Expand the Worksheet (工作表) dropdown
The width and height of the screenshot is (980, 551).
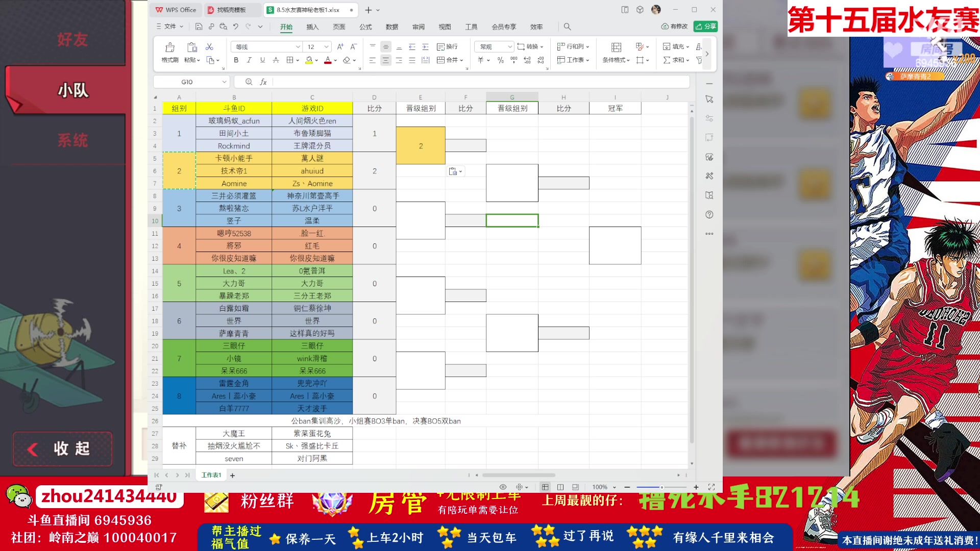tap(588, 60)
